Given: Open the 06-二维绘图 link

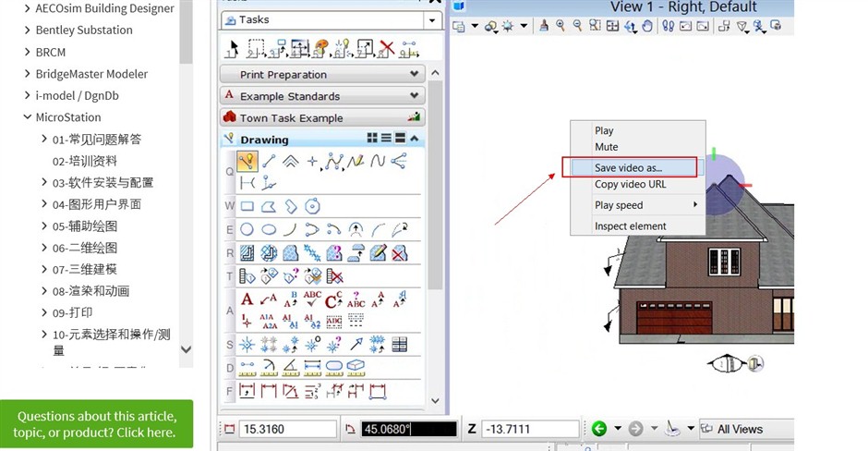Looking at the screenshot, I should tap(85, 248).
